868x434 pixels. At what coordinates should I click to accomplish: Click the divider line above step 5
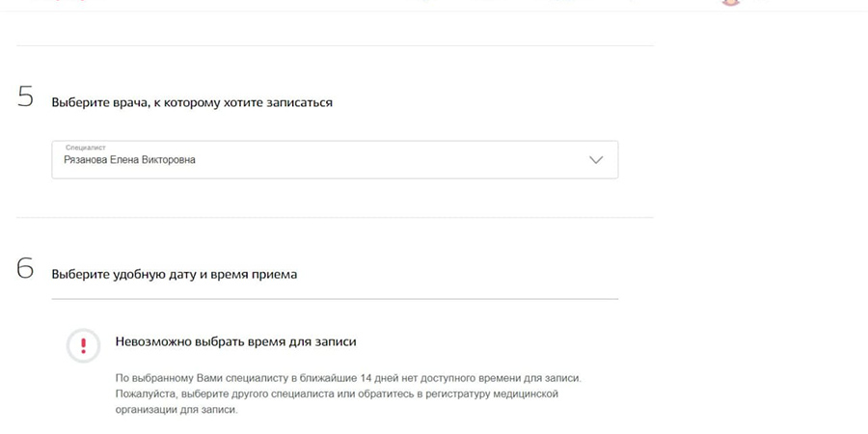click(x=335, y=45)
